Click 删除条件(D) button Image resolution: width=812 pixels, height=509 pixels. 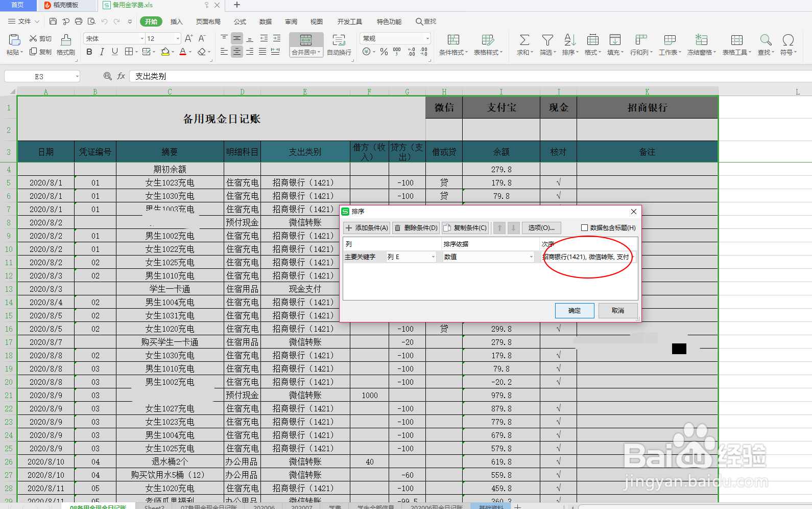click(x=416, y=228)
